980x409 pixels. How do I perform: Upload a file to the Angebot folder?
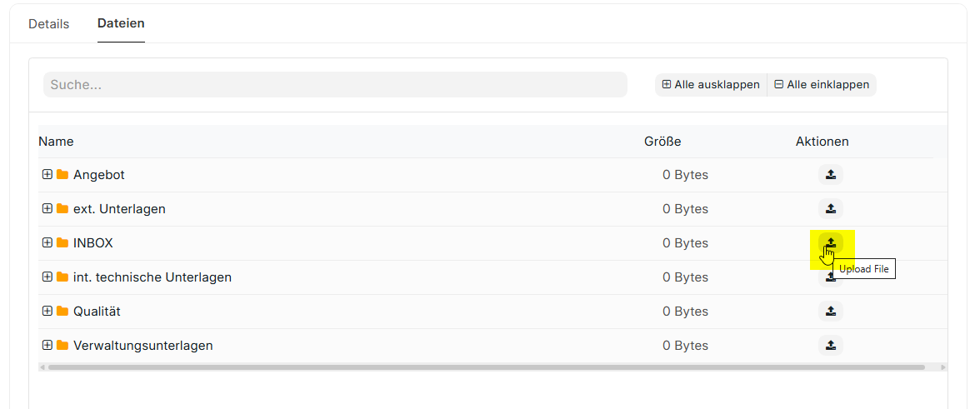pos(830,175)
